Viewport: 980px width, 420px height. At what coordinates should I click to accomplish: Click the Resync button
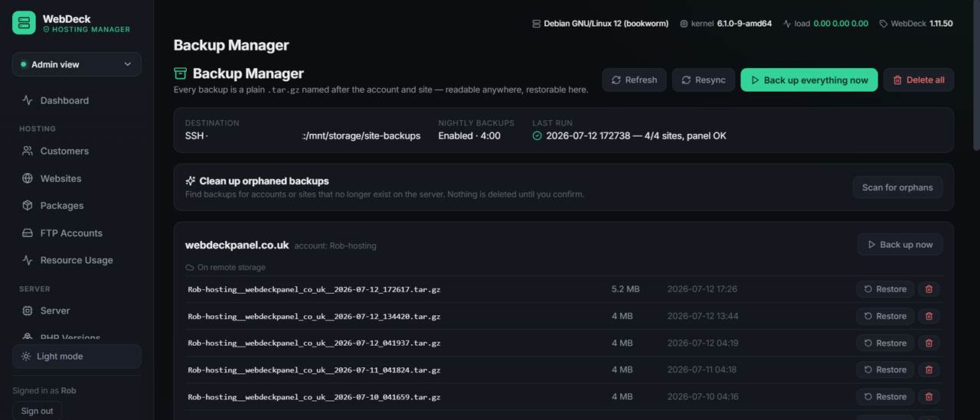coord(704,80)
